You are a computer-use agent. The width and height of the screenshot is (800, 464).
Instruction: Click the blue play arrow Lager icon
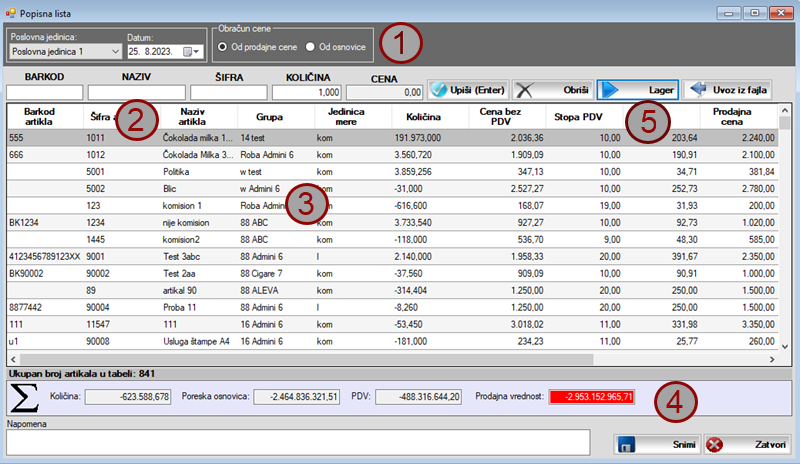pos(610,90)
